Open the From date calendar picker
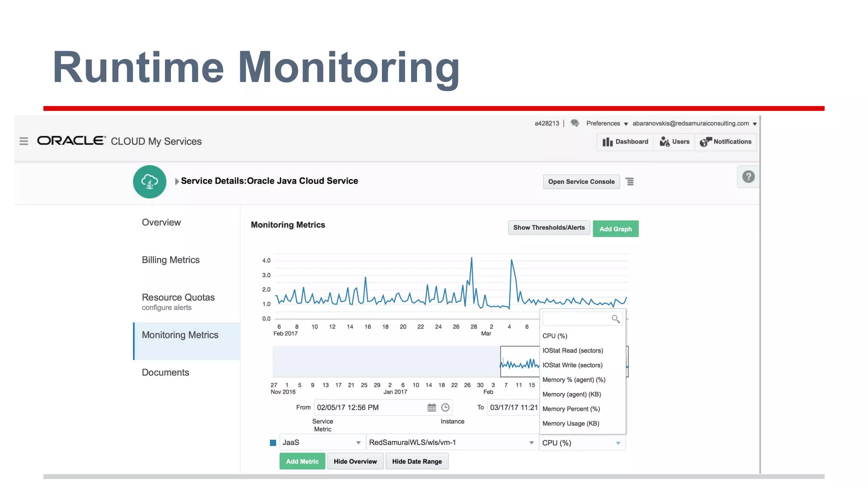This screenshot has height=488, width=868. click(431, 408)
